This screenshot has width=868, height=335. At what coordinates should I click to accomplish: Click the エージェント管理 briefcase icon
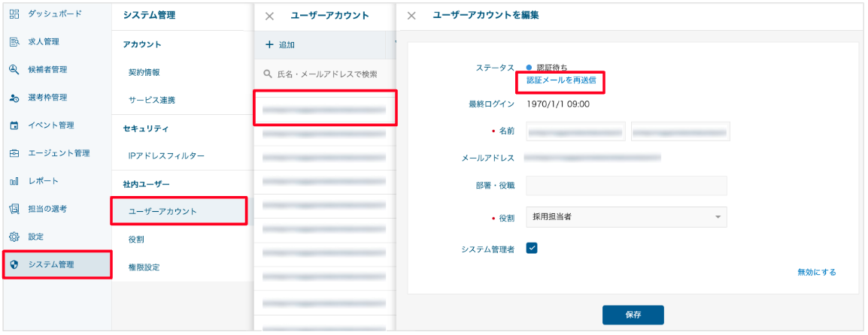[x=14, y=153]
